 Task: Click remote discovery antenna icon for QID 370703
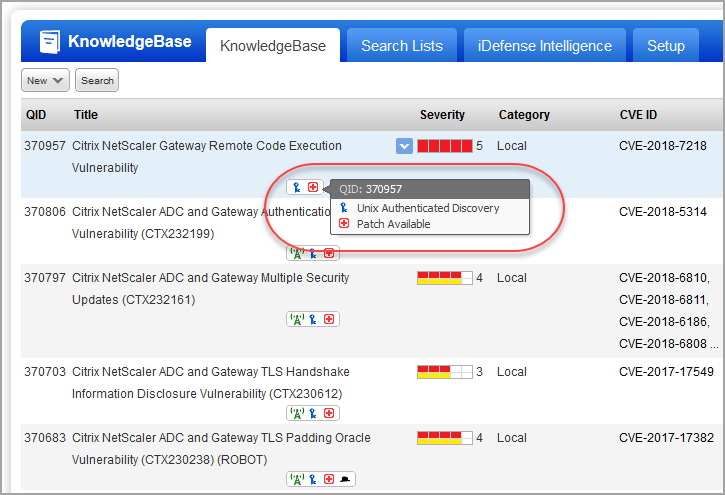[x=297, y=413]
